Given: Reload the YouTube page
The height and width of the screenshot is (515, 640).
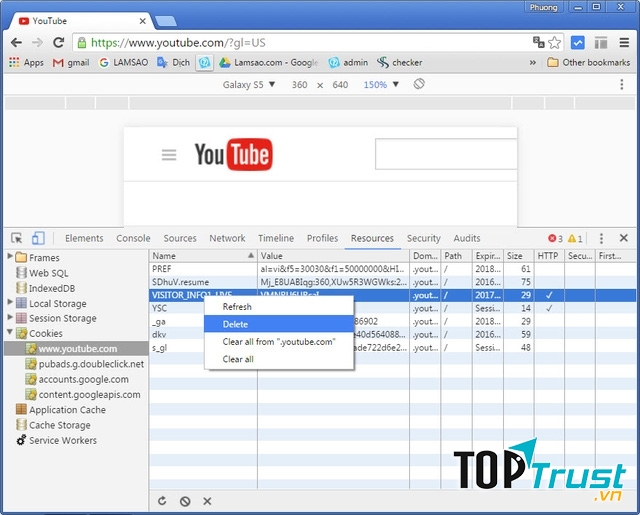Looking at the screenshot, I should [x=59, y=42].
